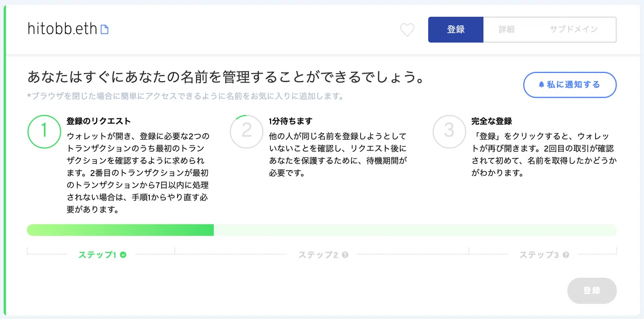
Task: Click the green checkmark beside ステップ1
Action: click(123, 255)
